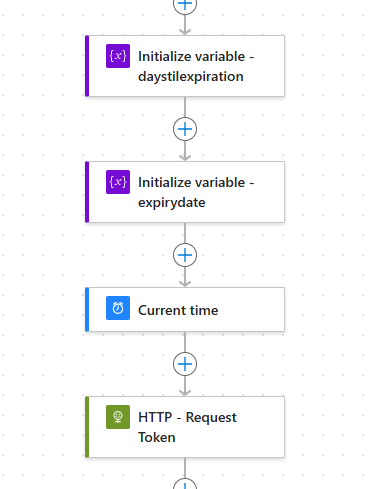This screenshot has width=368, height=489.
Task: Click purple edge bar of daystilexpiration card
Action: point(87,66)
